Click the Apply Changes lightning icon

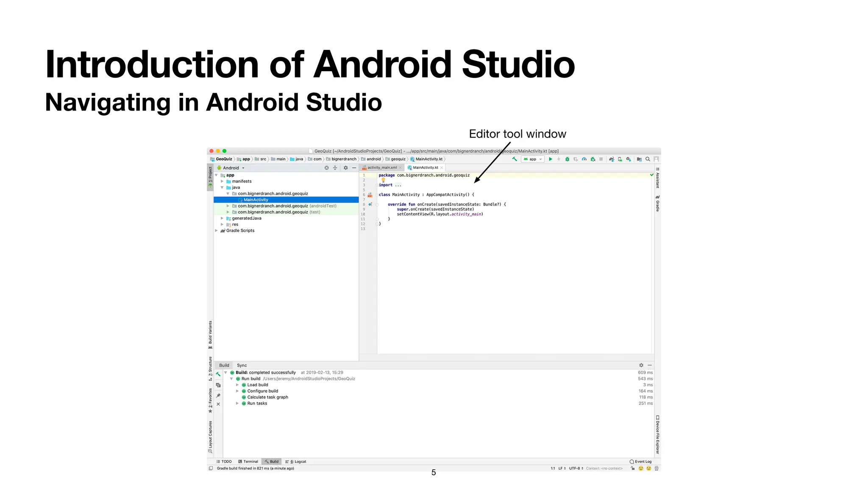pyautogui.click(x=559, y=159)
